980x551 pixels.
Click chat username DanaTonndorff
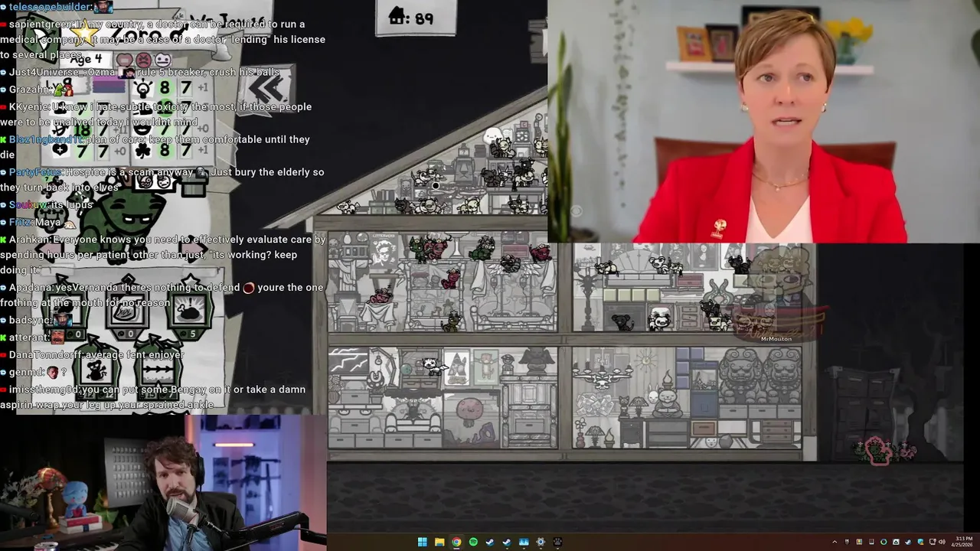45,355
